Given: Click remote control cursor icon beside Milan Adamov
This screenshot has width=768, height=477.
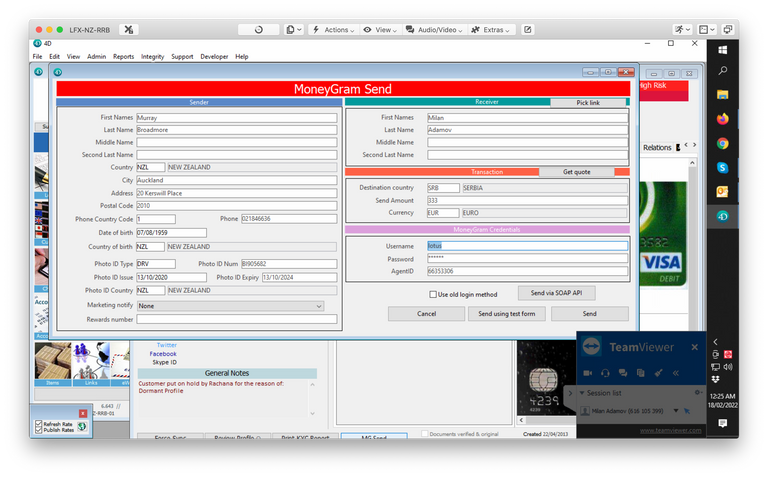Looking at the screenshot, I should pyautogui.click(x=687, y=411).
